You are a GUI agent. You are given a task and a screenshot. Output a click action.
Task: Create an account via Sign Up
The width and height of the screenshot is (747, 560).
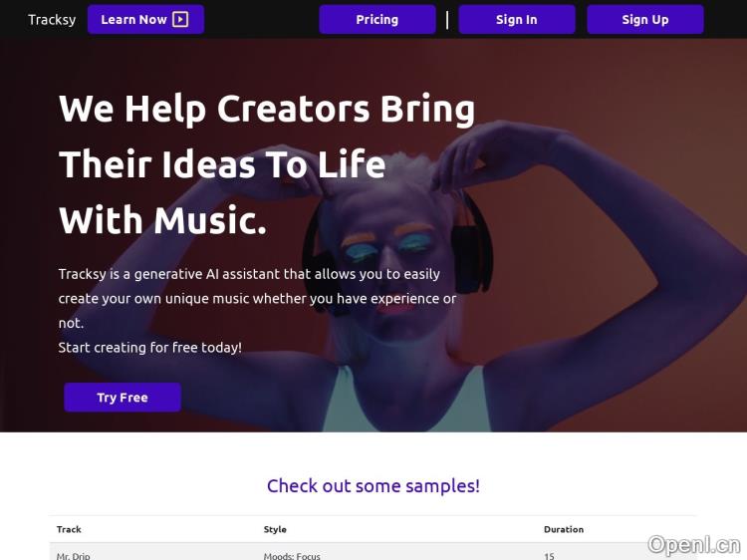pos(645,20)
